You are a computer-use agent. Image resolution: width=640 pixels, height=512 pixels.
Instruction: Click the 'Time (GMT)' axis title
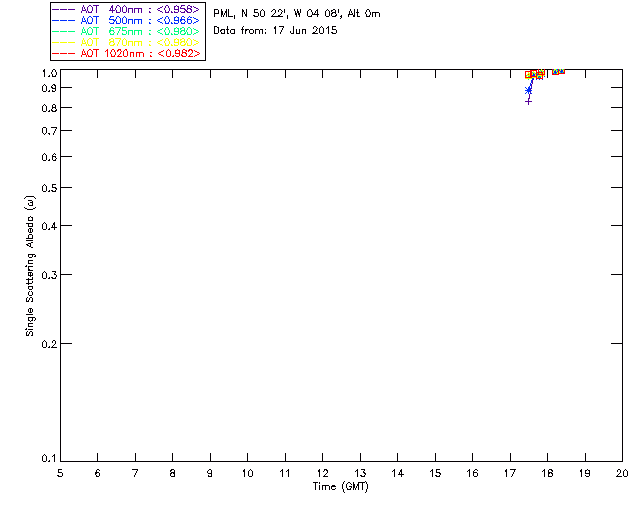tap(340, 487)
